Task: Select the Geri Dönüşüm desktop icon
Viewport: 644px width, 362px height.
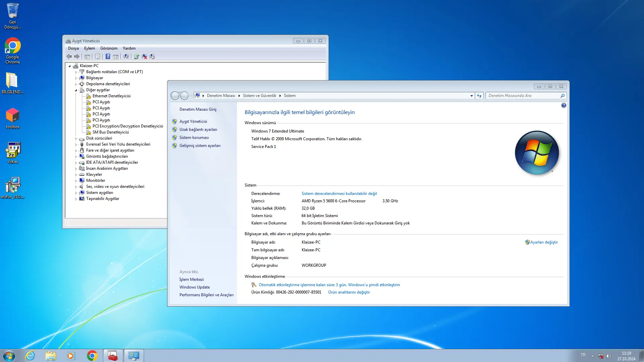Action: [13, 16]
